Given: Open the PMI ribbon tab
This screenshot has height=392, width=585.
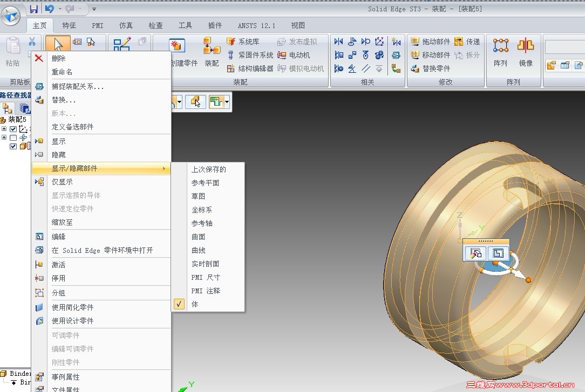Looking at the screenshot, I should click(97, 25).
